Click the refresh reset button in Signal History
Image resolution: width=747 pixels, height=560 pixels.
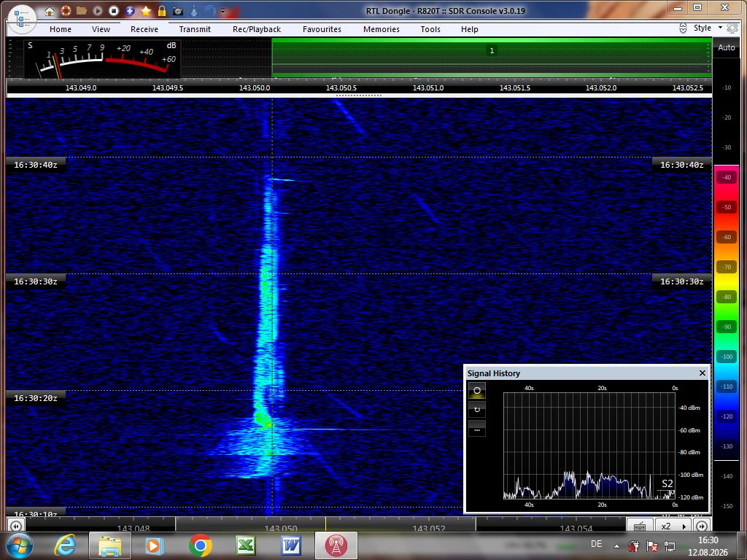click(477, 410)
